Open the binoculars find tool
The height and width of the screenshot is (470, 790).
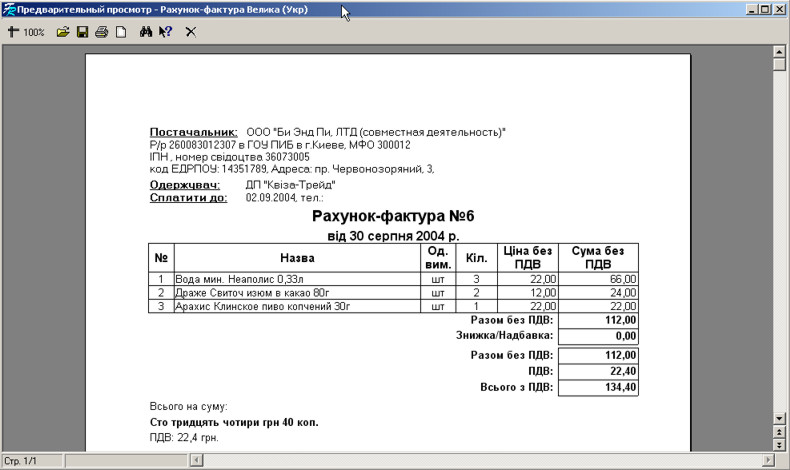145,32
